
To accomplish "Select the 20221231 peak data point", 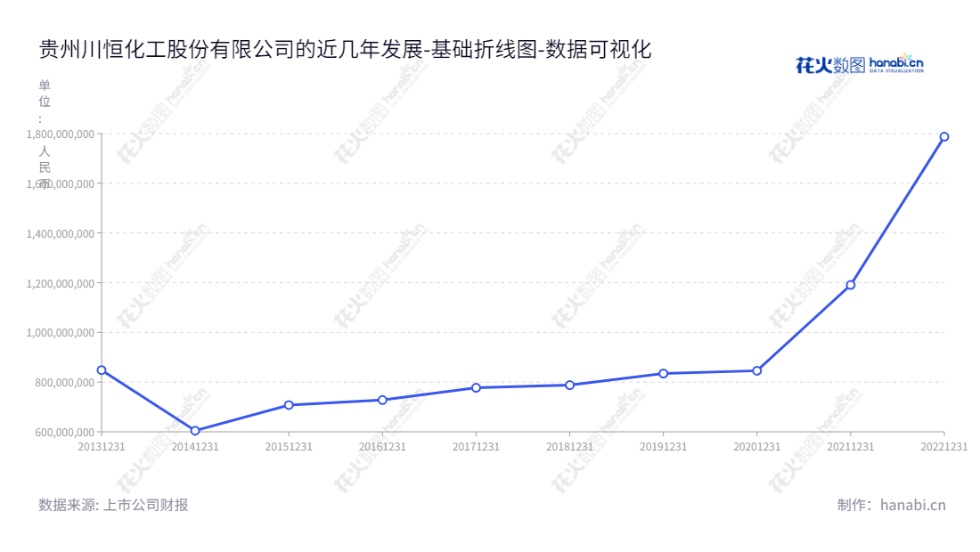I will pos(944,137).
